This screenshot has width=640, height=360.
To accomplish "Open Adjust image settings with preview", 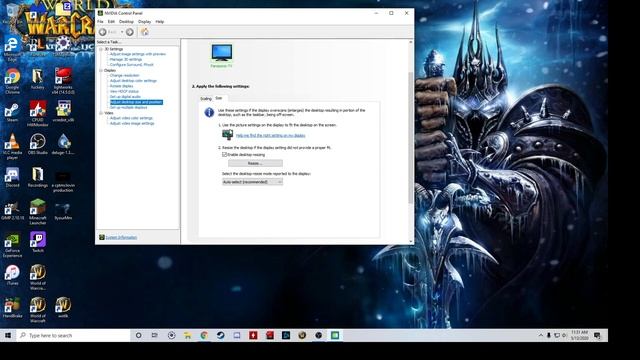I will 138,54.
